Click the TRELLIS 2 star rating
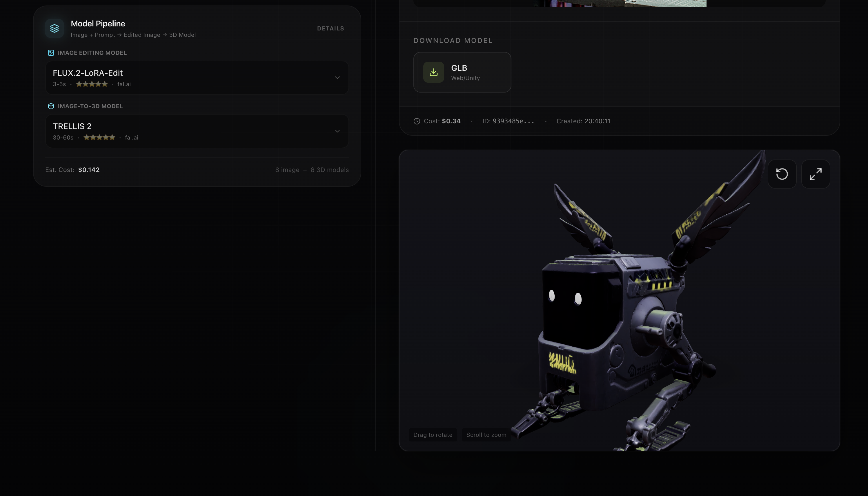This screenshot has height=496, width=868. pyautogui.click(x=99, y=137)
